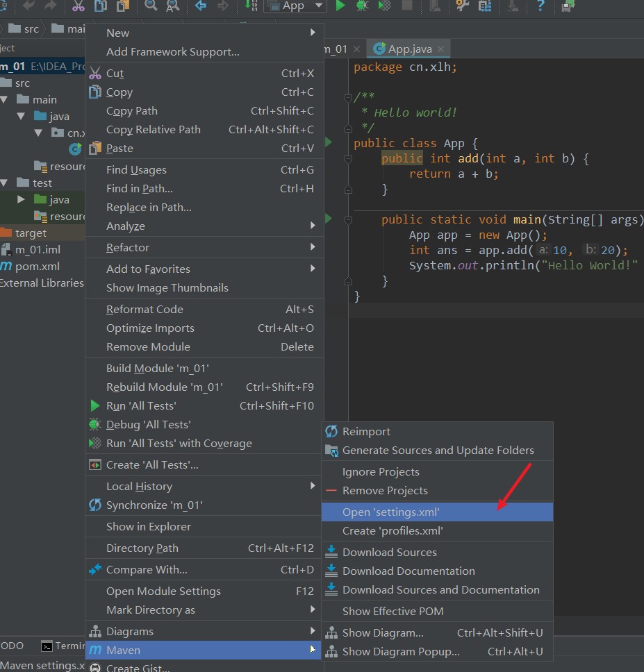This screenshot has width=644, height=672.
Task: Switch to the App.java editor tab
Action: [x=409, y=49]
